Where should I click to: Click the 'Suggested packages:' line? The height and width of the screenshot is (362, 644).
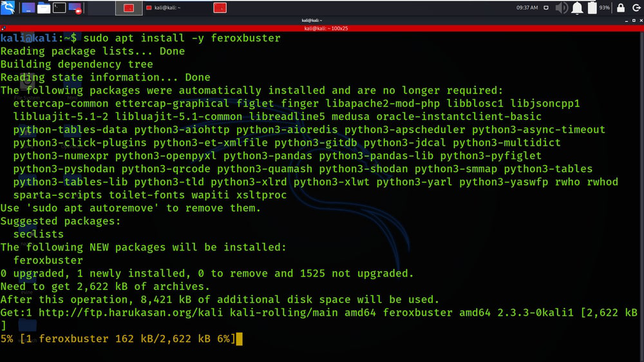coord(61,221)
